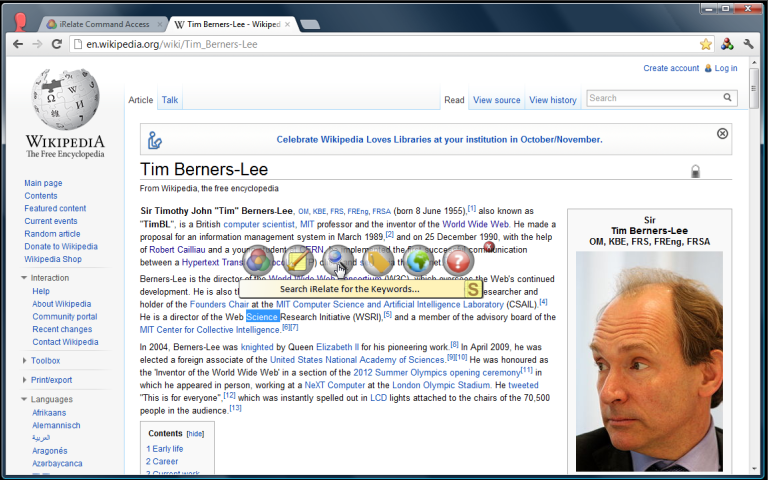Close the iRelate Command Access tab
Image resolution: width=768 pixels, height=480 pixels.
[160, 24]
